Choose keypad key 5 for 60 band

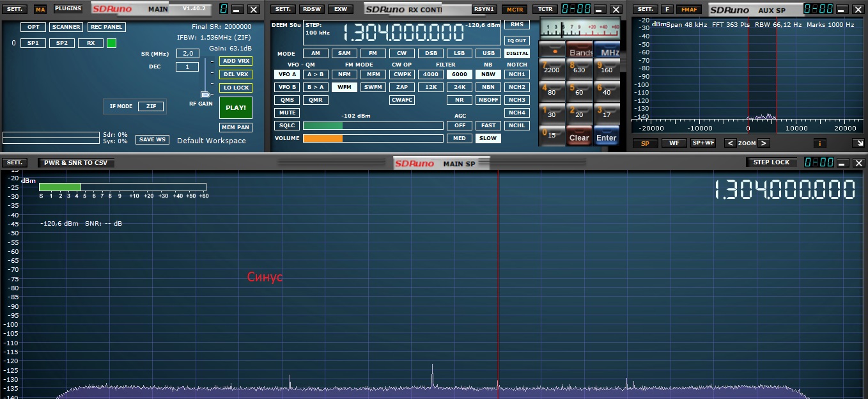point(579,91)
